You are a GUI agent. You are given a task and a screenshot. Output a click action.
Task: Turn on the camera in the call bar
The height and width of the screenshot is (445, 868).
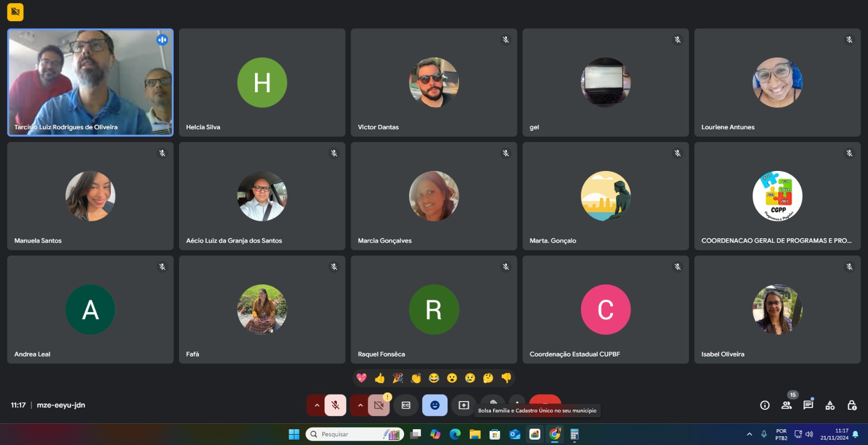tap(379, 405)
